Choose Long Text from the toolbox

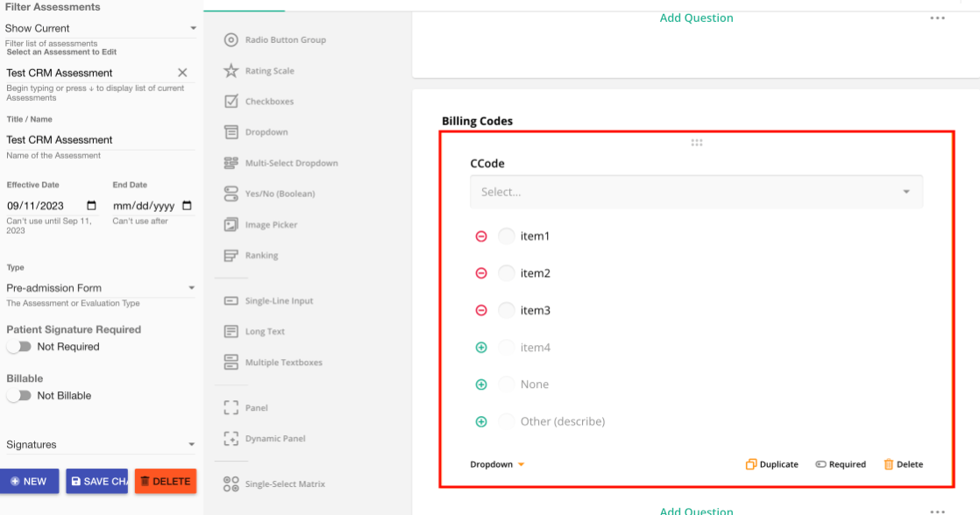(231, 332)
